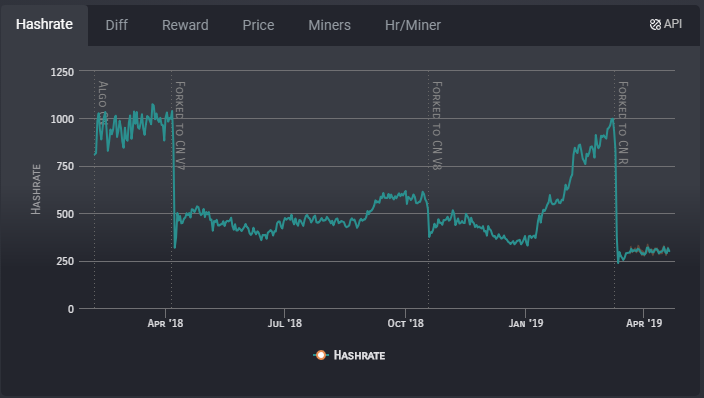Click the 1250 y-axis value label
Viewport: 704px width, 398px height.
click(x=62, y=72)
